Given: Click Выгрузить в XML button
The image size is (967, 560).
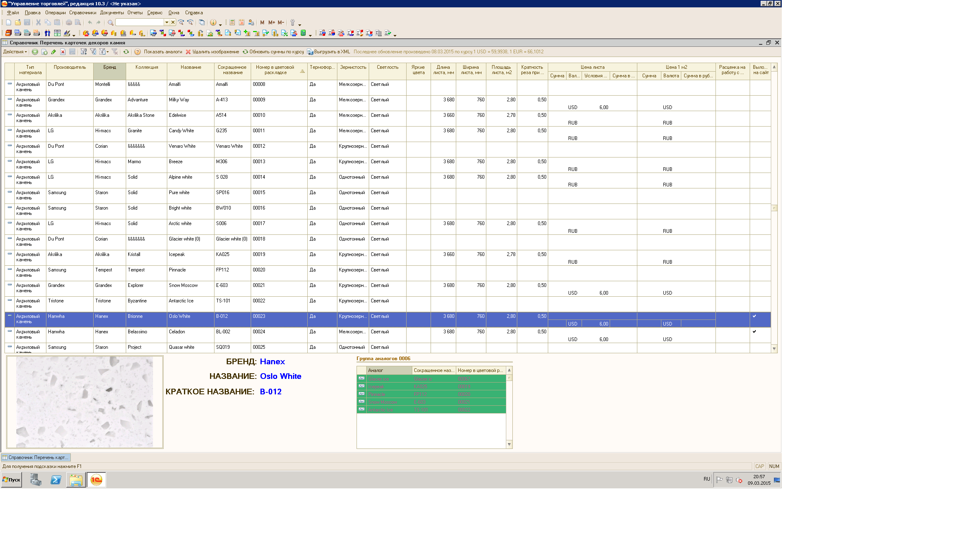Looking at the screenshot, I should [x=328, y=52].
